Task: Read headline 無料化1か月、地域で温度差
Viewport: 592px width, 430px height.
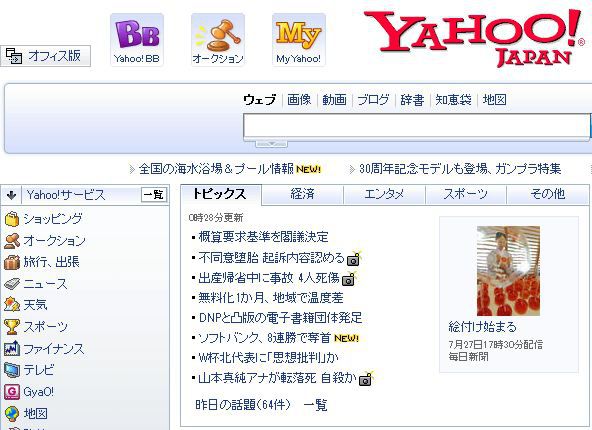Action: click(271, 298)
